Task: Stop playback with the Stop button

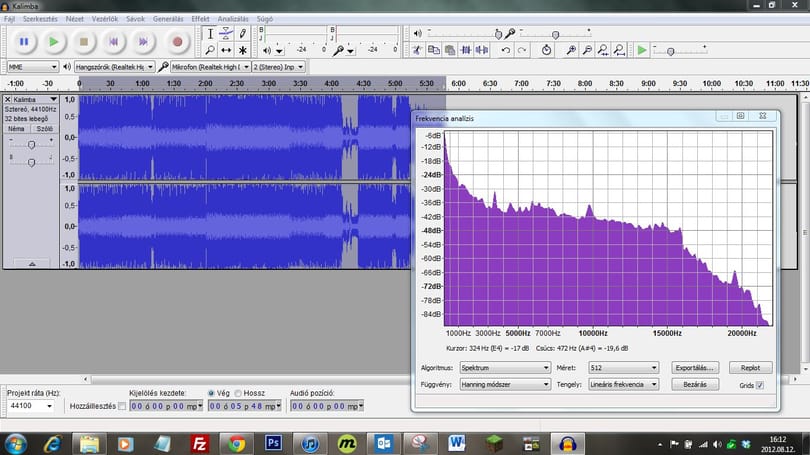Action: [x=84, y=42]
